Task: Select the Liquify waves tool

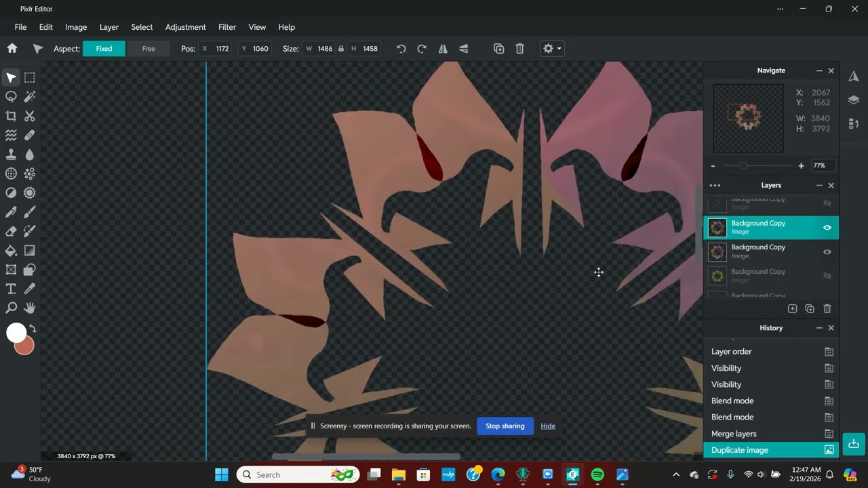Action: pos(11,136)
